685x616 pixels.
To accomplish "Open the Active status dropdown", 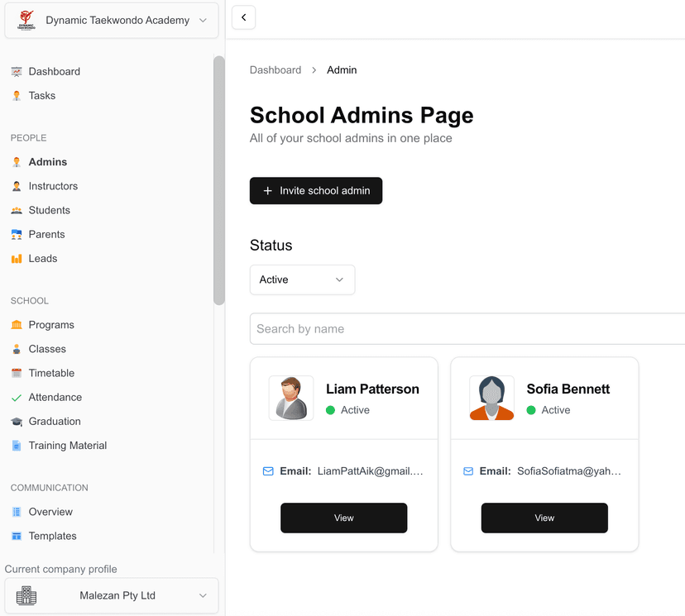I will coord(302,279).
